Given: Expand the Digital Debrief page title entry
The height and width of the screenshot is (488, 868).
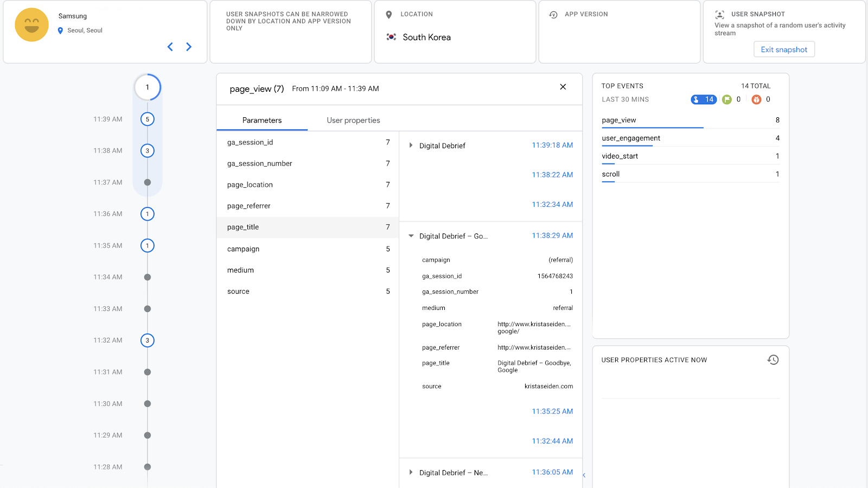Looking at the screenshot, I should 411,145.
